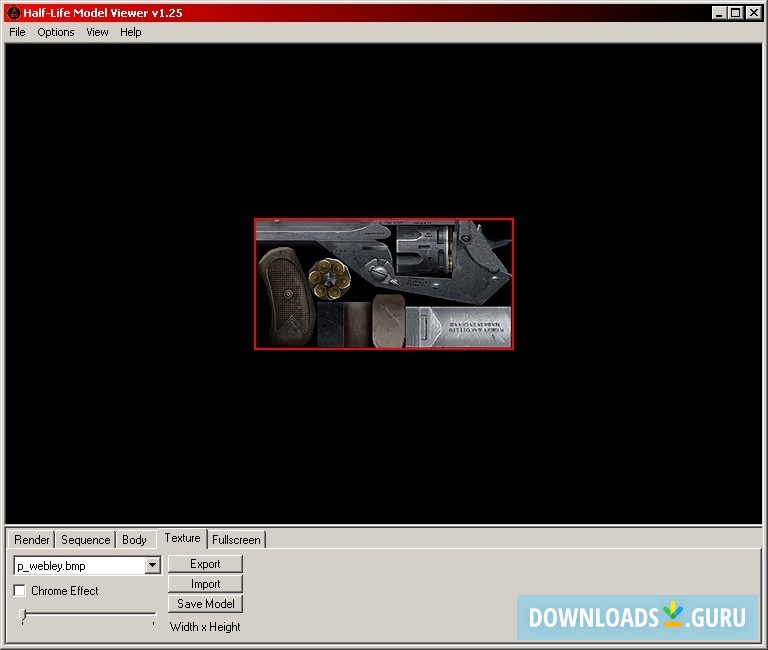Viewport: 768px width, 650px height.
Task: Switch to the Render tab
Action: pyautogui.click(x=32, y=540)
